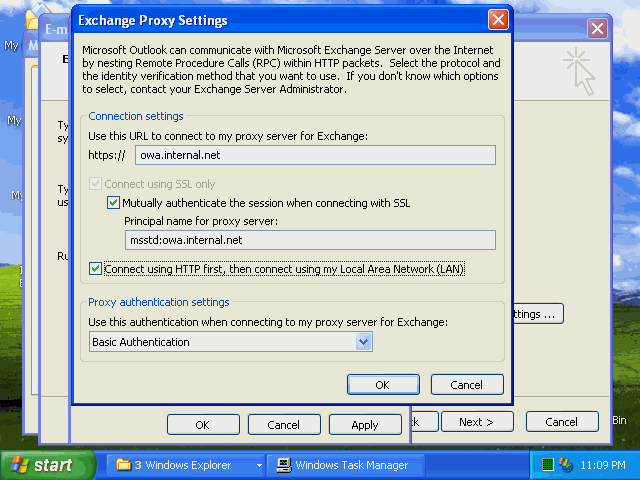Image resolution: width=640 pixels, height=480 pixels.
Task: Click Next in the E-mail Accounts wizard
Action: 477,422
